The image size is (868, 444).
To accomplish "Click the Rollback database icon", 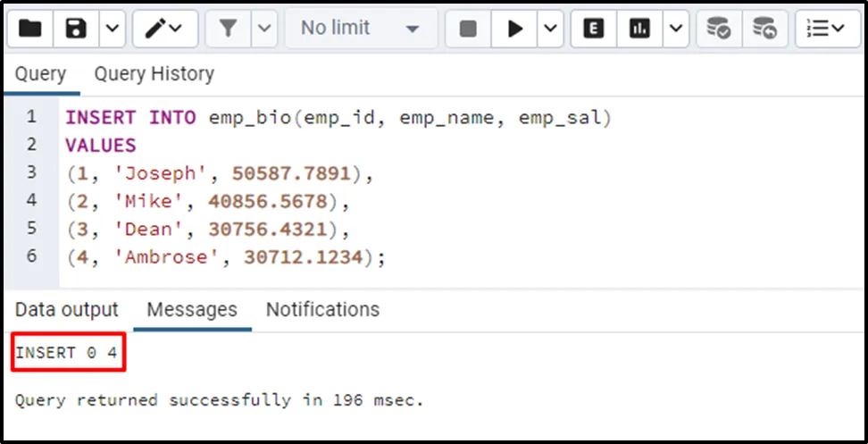I will click(x=764, y=29).
